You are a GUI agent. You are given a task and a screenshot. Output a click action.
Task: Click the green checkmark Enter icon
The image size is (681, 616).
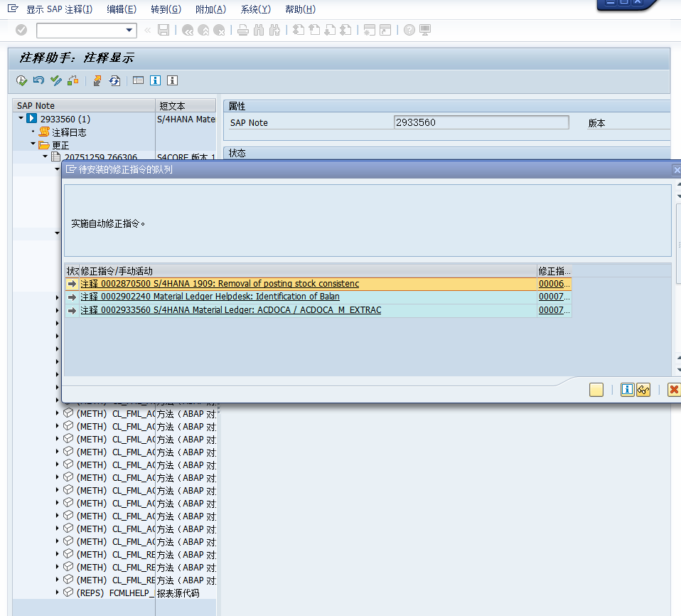click(x=21, y=30)
